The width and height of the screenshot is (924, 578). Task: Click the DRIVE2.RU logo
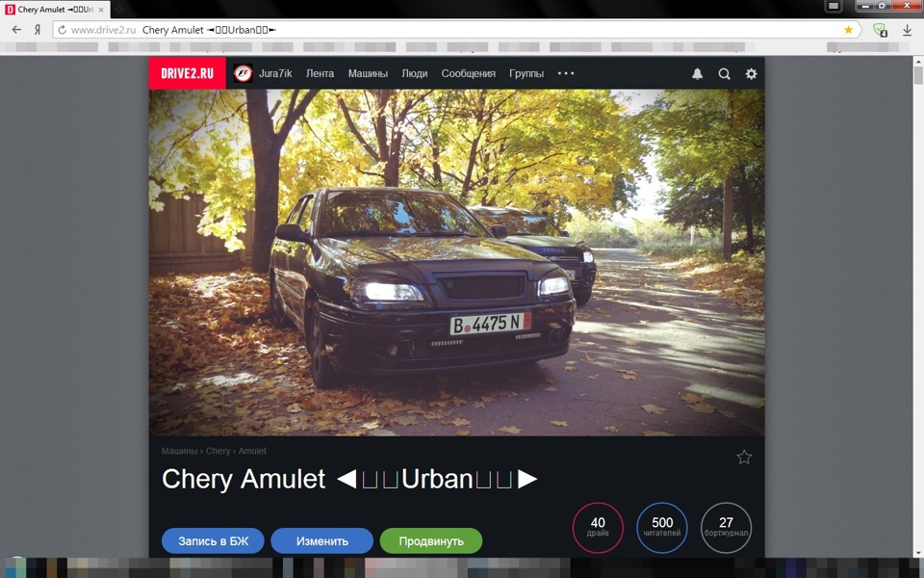(x=187, y=73)
